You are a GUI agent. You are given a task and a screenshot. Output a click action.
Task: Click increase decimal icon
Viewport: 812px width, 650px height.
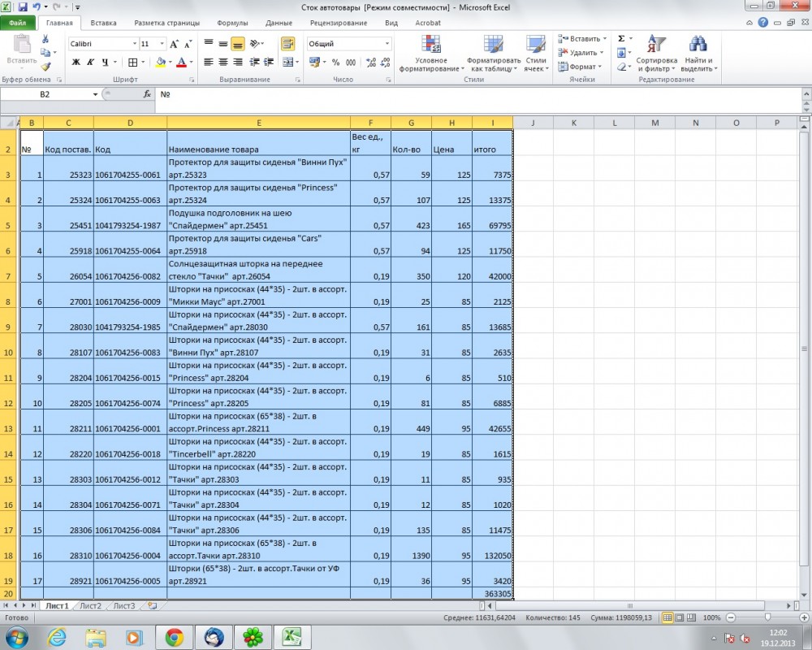click(371, 63)
